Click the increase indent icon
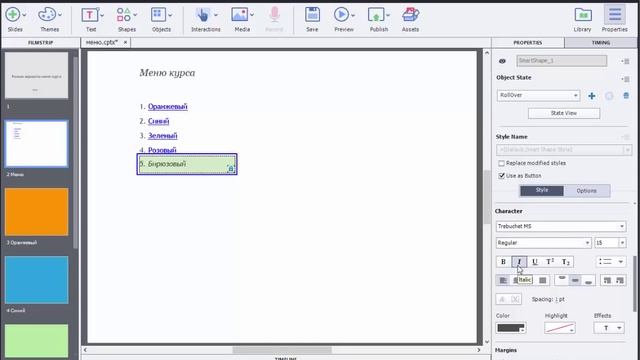This screenshot has width=640, height=360. point(620,280)
